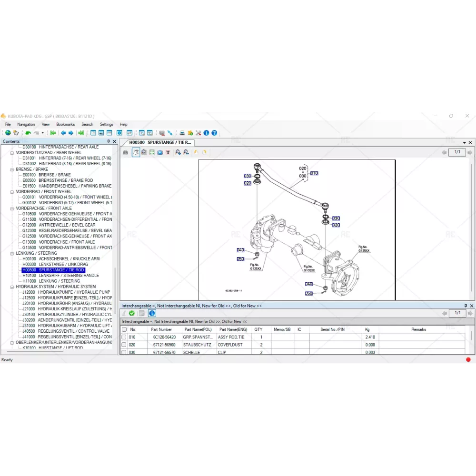
Task: Click the blue help question mark icon
Action: pyautogui.click(x=214, y=133)
